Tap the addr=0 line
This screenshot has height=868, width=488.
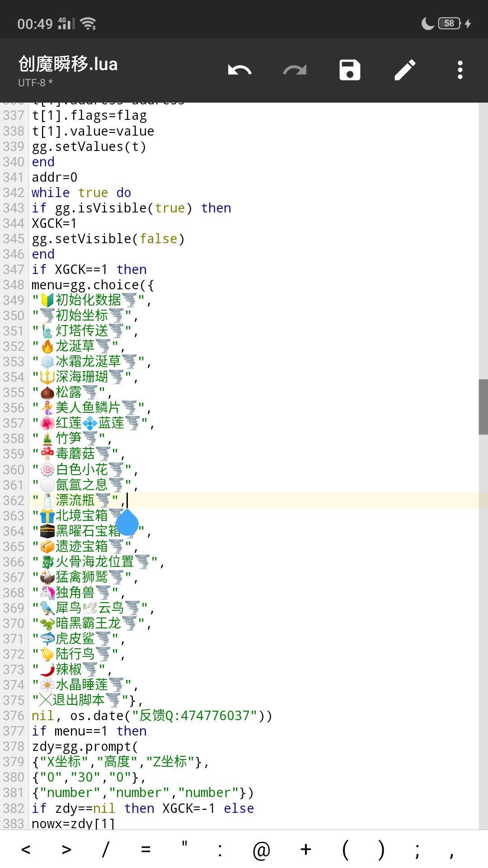(x=54, y=177)
